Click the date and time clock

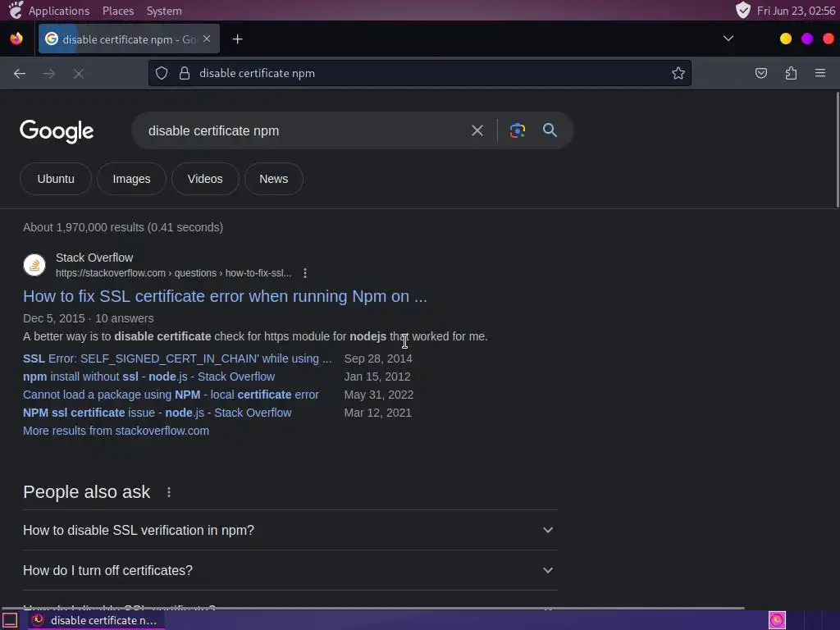pyautogui.click(x=796, y=11)
